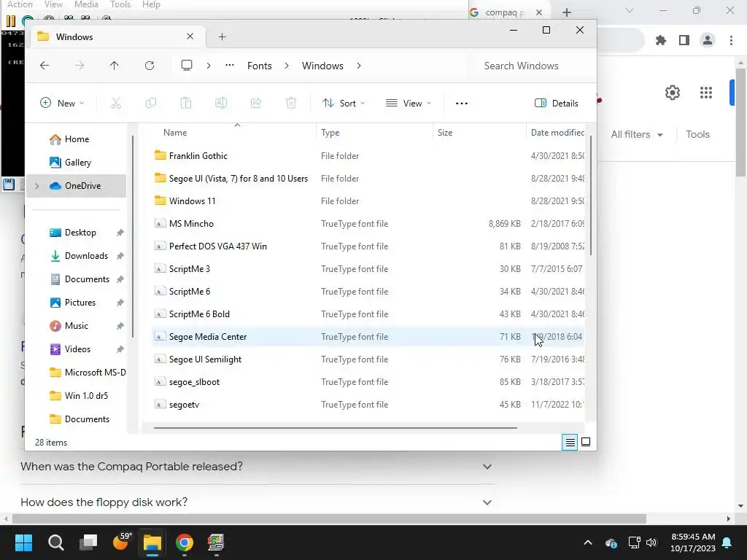This screenshot has height=560, width=747.
Task: Refresh the Windows fonts folder
Action: pos(149,66)
